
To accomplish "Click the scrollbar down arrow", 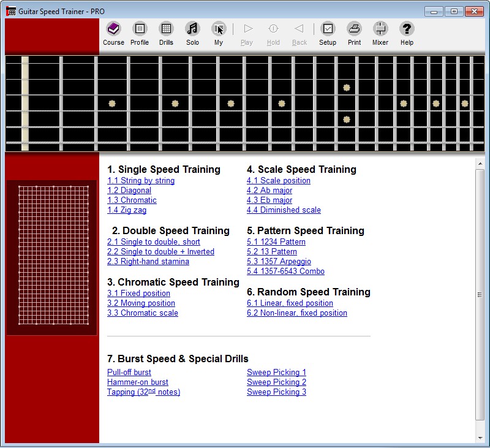I will (x=480, y=438).
